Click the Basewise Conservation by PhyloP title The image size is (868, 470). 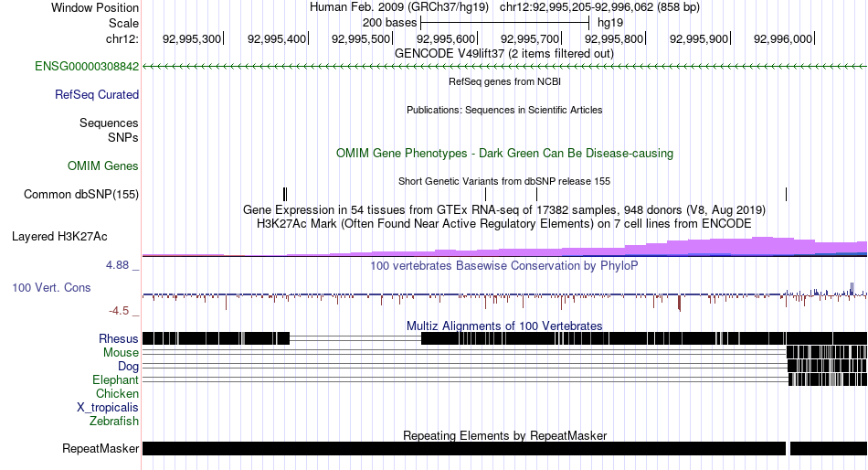pos(504,265)
